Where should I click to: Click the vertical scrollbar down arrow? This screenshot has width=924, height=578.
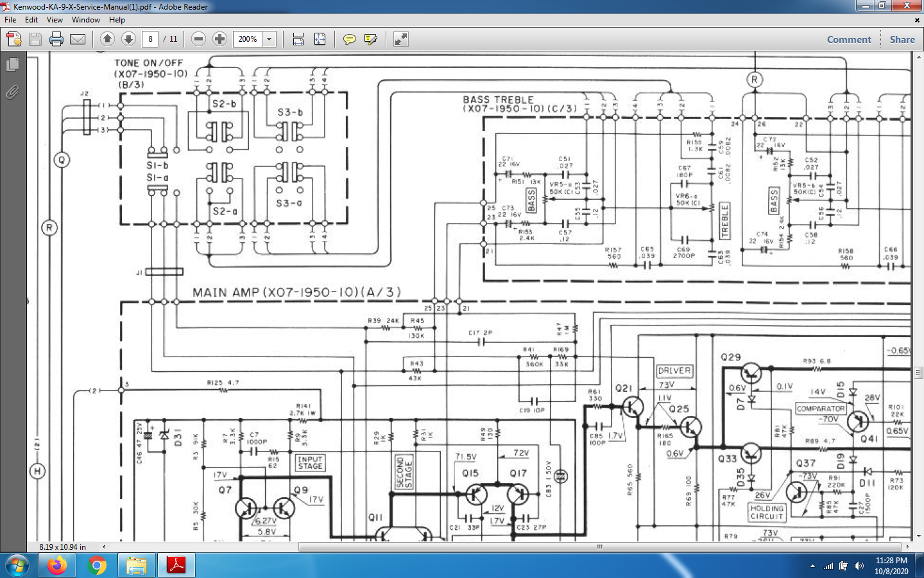[918, 536]
